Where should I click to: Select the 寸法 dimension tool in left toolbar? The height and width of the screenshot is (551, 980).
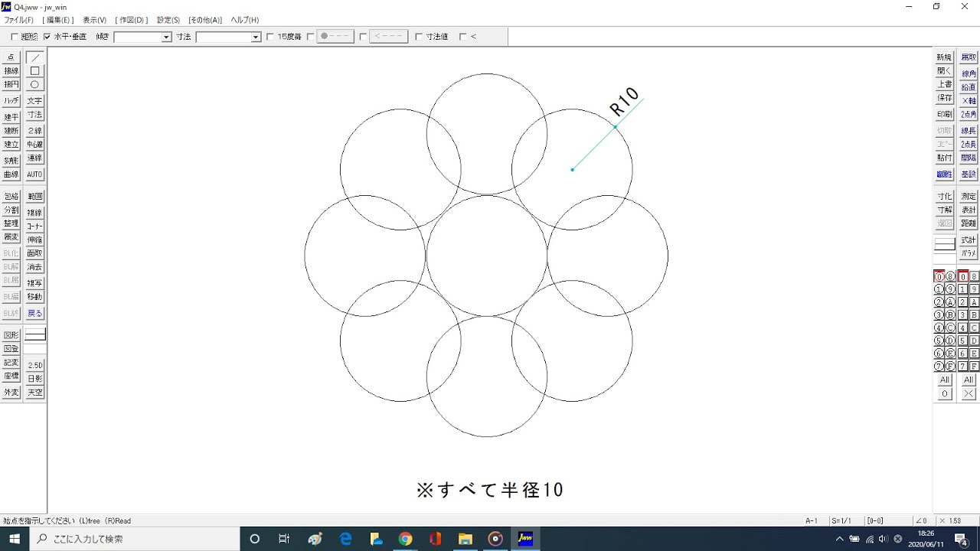tap(34, 115)
